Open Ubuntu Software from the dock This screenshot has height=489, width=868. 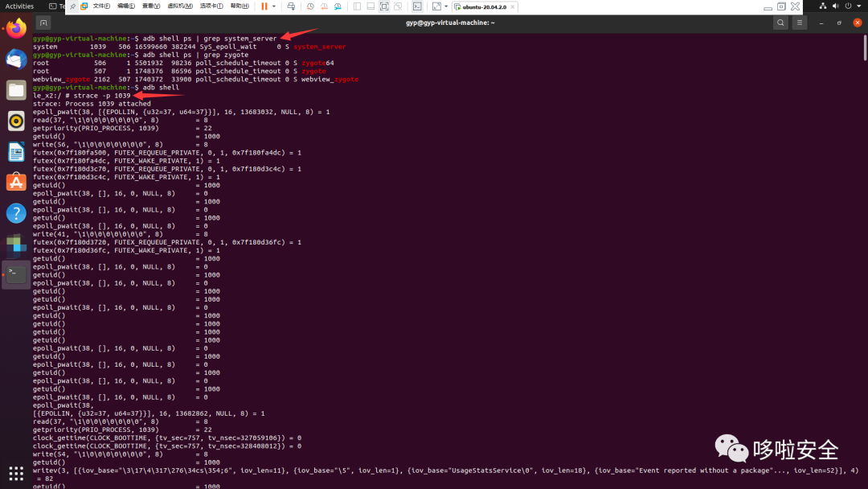(16, 183)
